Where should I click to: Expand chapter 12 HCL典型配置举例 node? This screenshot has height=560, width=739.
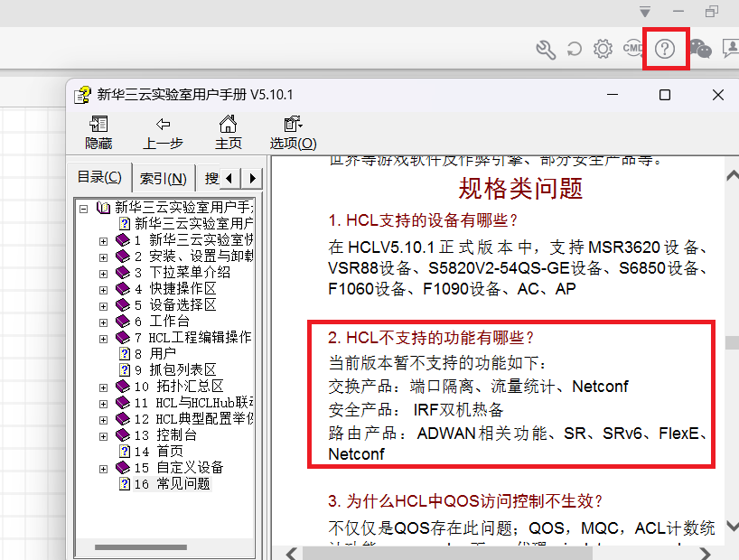[x=103, y=420]
